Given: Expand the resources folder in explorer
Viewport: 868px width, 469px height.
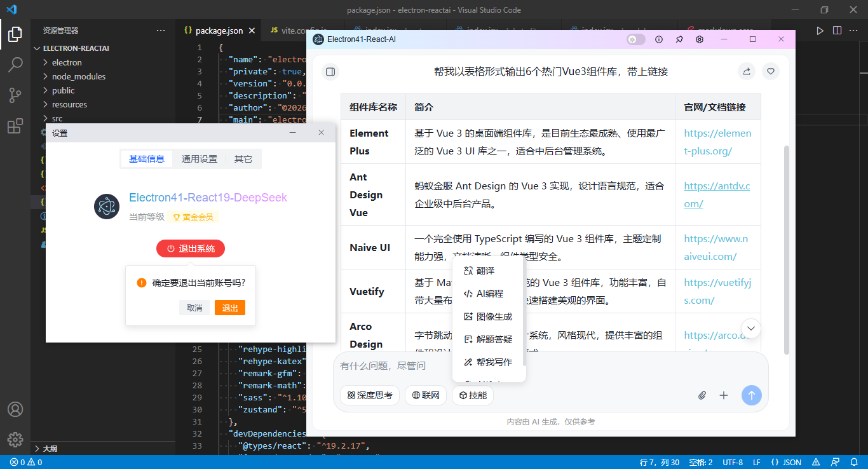Looking at the screenshot, I should (103, 104).
